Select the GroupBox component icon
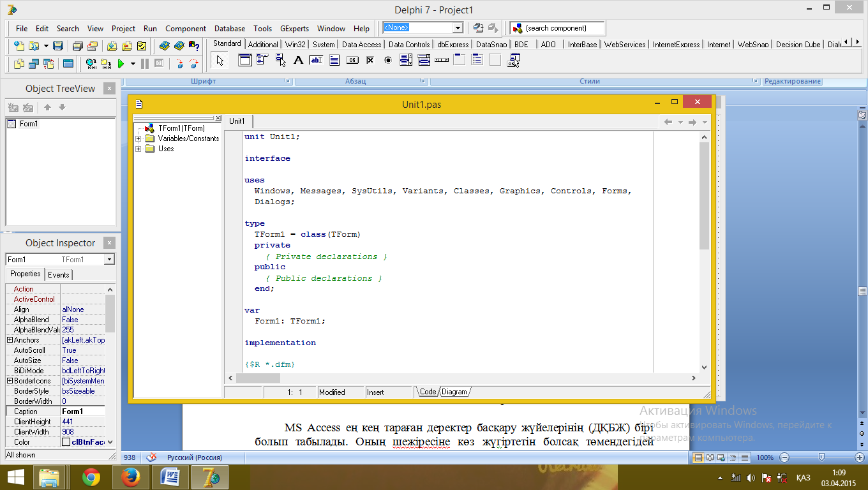Image resolution: width=868 pixels, height=490 pixels. click(x=459, y=61)
